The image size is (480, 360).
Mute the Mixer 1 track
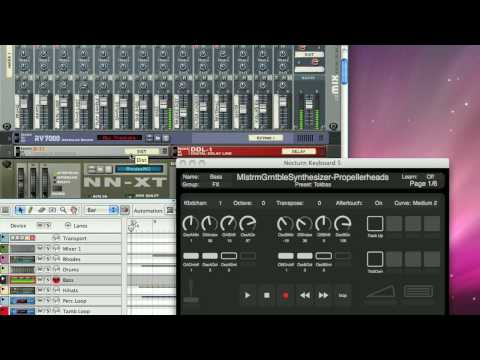[x=39, y=249]
